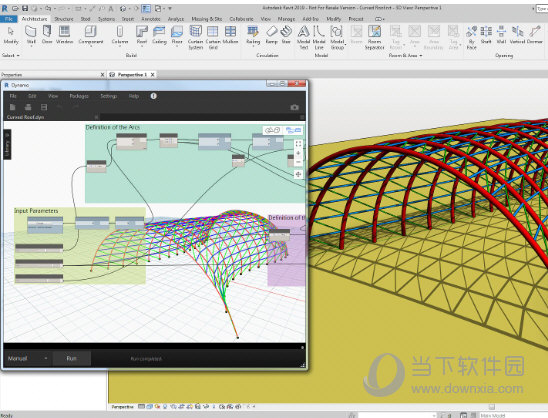Open the Dynamo Settings menu
Image resolution: width=548 pixels, height=418 pixels.
[108, 96]
